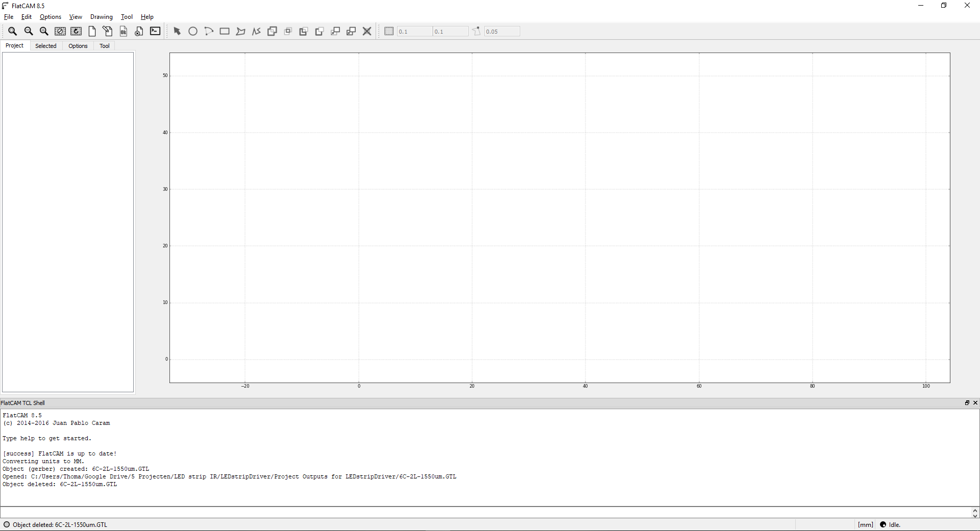The height and width of the screenshot is (531, 980).
Task: Click the Delete Shape X icon
Action: [367, 32]
